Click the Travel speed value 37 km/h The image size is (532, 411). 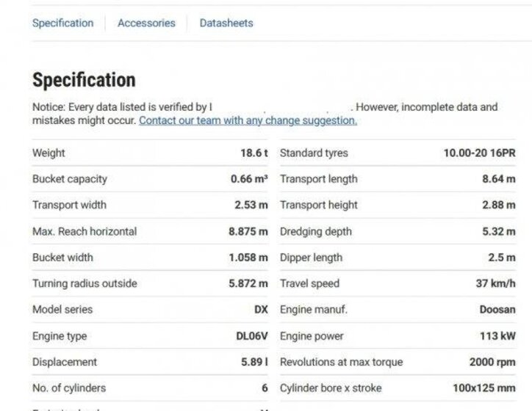point(495,283)
